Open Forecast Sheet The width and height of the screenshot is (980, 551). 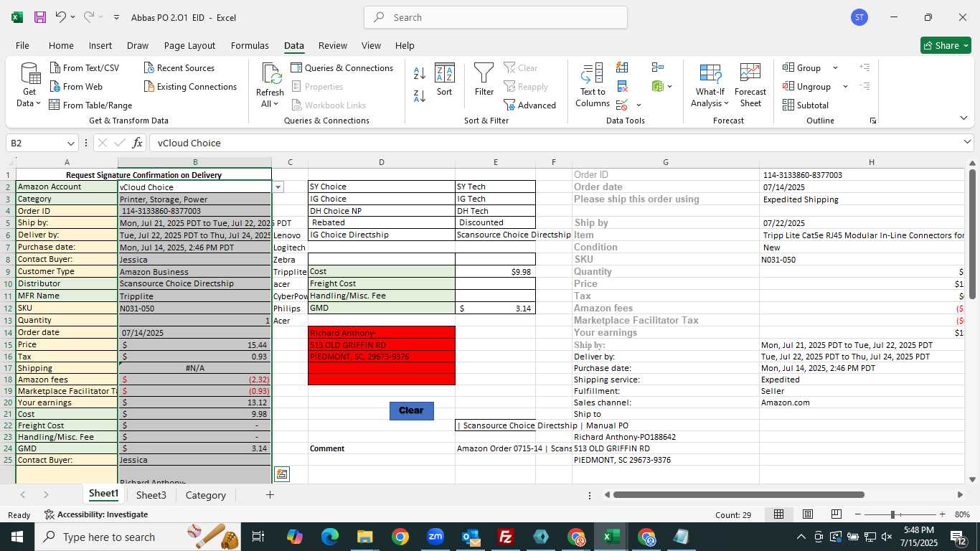coord(750,85)
